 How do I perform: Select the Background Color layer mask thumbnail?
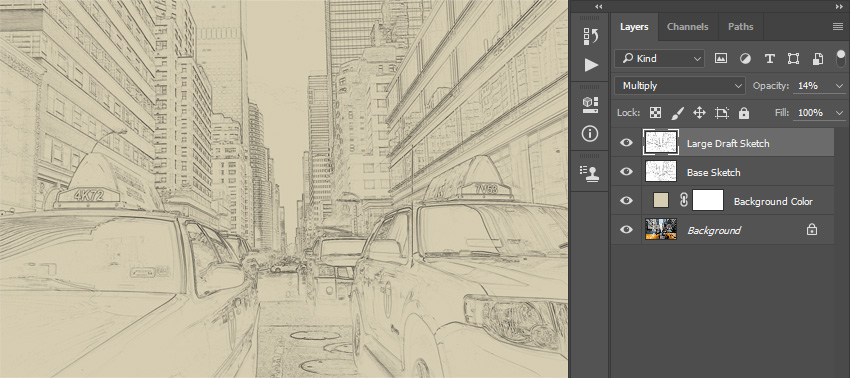[x=708, y=201]
